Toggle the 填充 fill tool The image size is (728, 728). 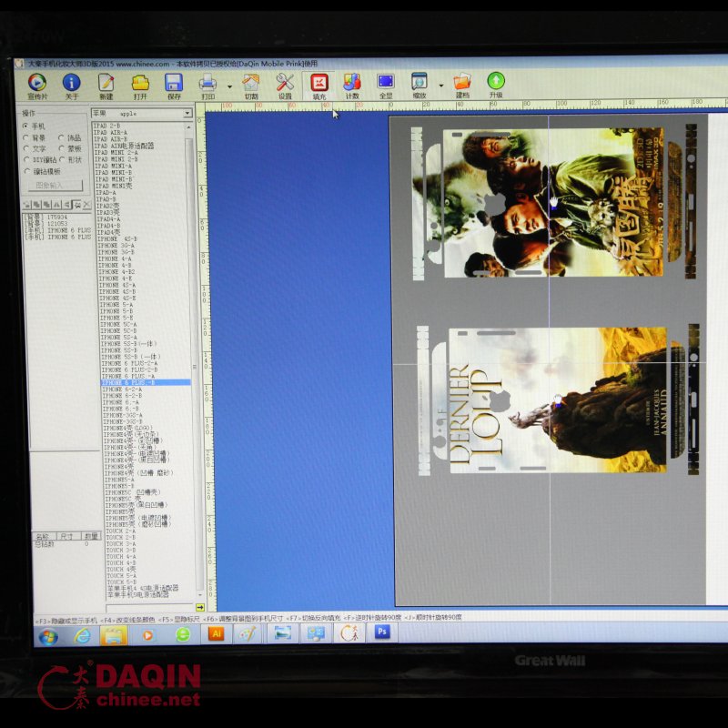(319, 86)
